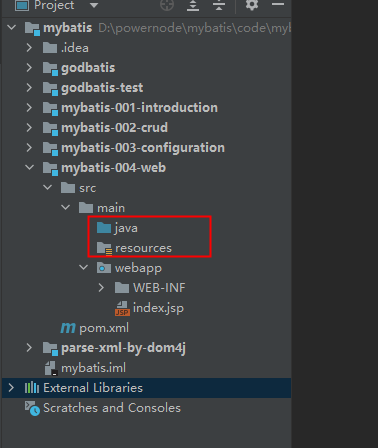
Task: Select the index.jsp file
Action: tap(149, 308)
